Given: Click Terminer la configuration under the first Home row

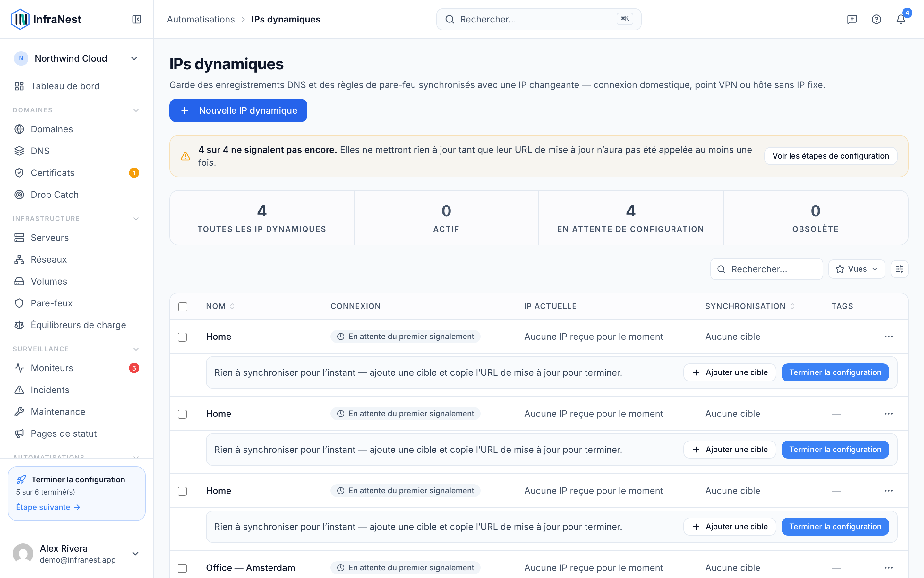Looking at the screenshot, I should pos(835,372).
